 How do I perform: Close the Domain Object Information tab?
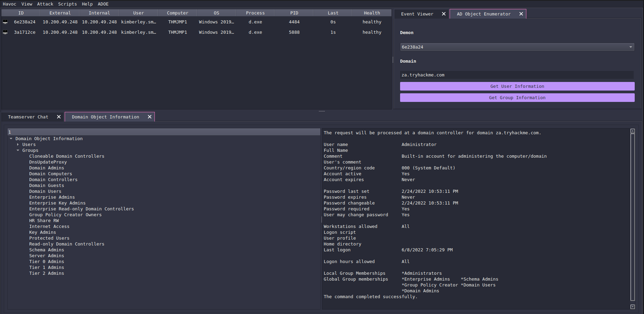[150, 117]
